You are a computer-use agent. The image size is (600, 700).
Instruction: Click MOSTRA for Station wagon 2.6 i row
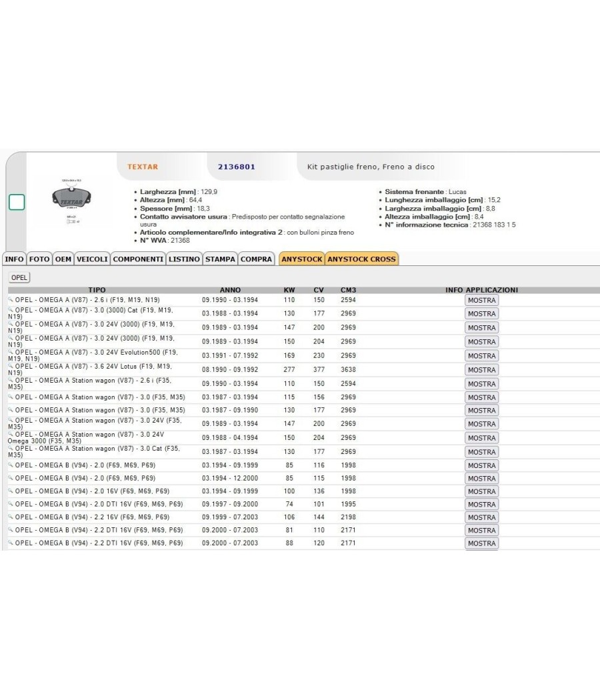point(482,384)
